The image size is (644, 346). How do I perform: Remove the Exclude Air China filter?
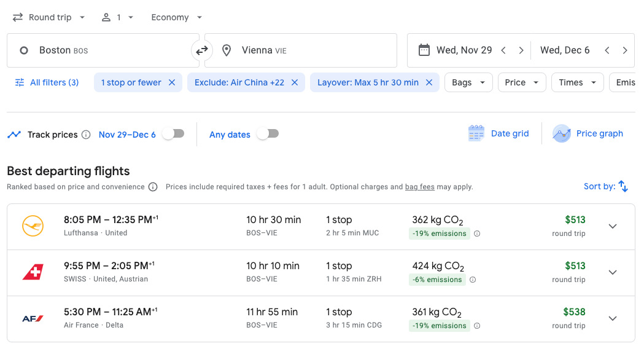coord(295,82)
